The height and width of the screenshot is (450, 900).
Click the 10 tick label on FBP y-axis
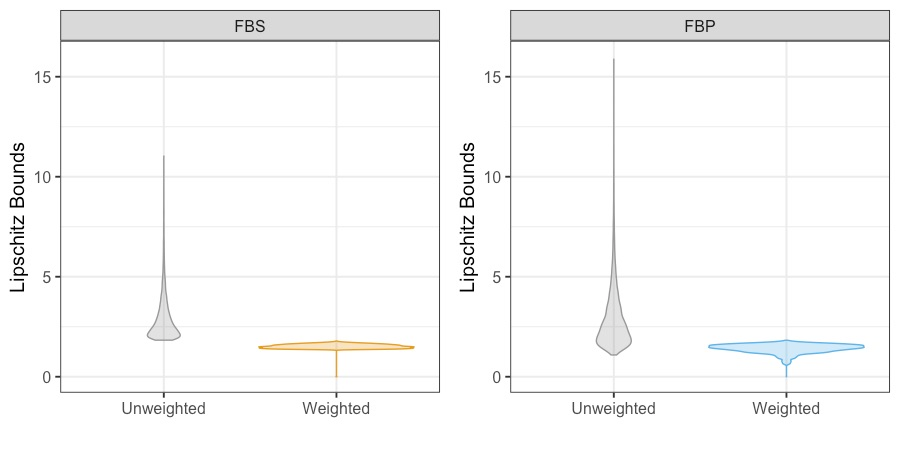pyautogui.click(x=491, y=177)
